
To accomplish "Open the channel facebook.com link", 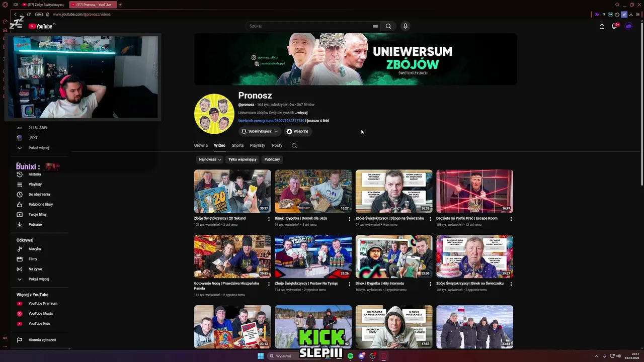I will (271, 121).
